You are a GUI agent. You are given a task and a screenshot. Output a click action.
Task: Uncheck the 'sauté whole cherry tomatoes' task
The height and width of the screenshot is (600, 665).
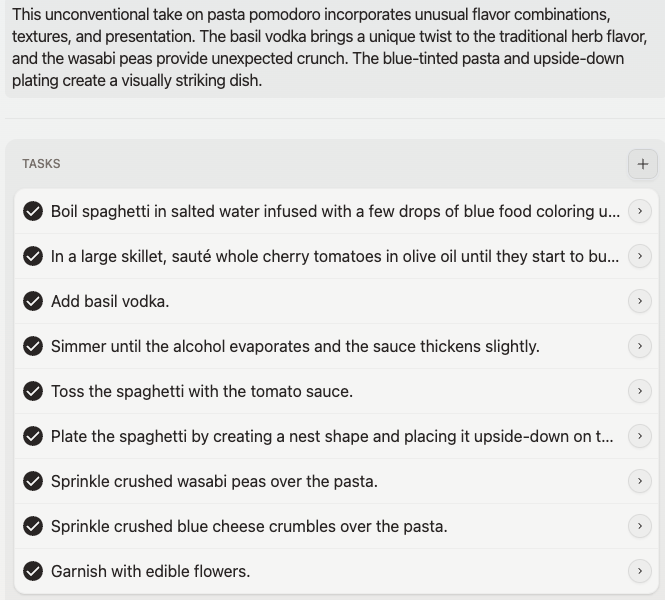point(33,256)
